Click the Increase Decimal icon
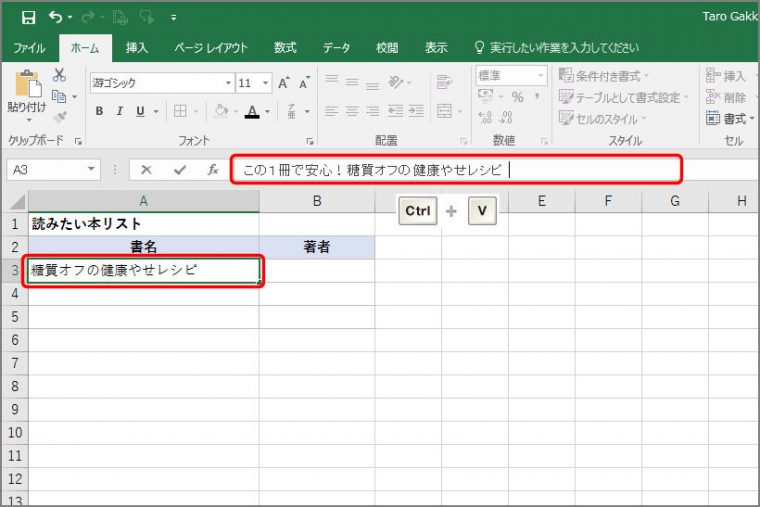The width and height of the screenshot is (760, 507). (x=485, y=117)
